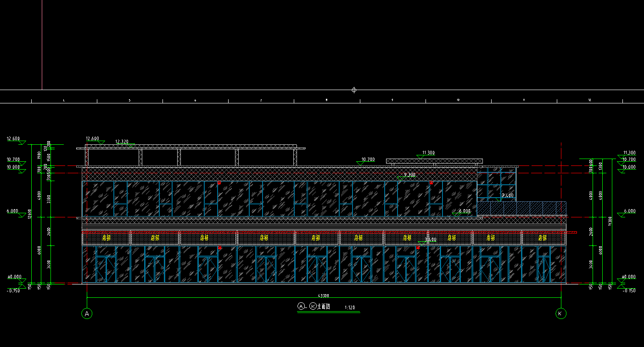The image size is (644, 347).
Task: Select the 43300 overall width dimension
Action: coord(324,296)
